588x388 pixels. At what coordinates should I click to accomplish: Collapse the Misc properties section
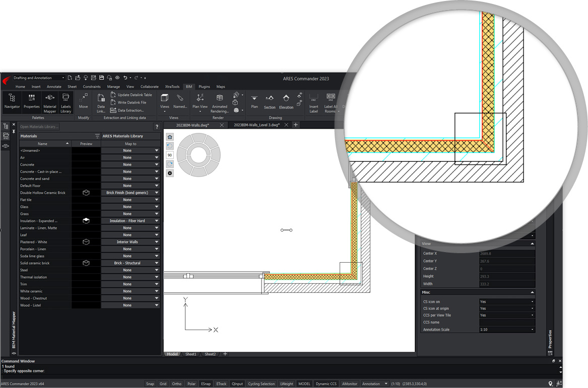(x=532, y=292)
